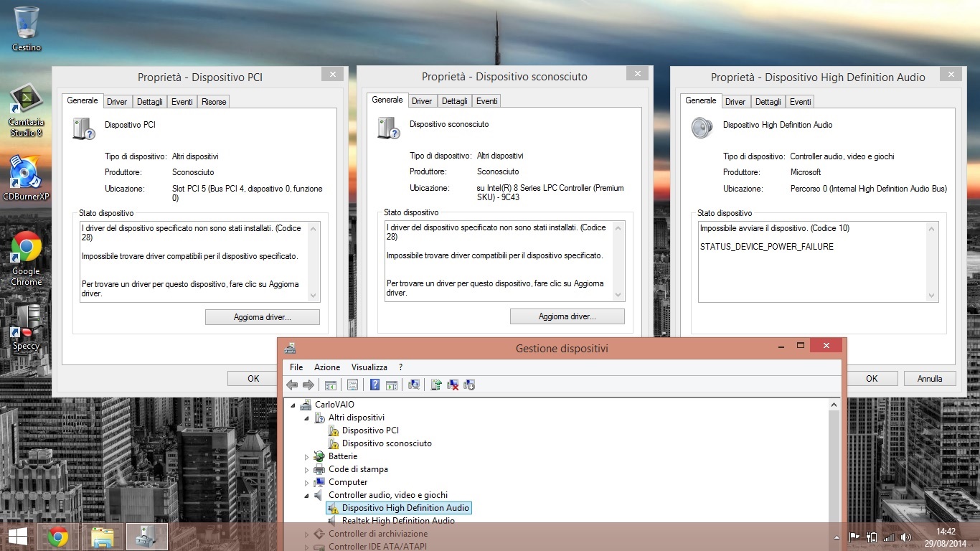The width and height of the screenshot is (980, 551).
Task: Click the Back arrow in Gestione dispositivi toolbar
Action: tap(292, 385)
